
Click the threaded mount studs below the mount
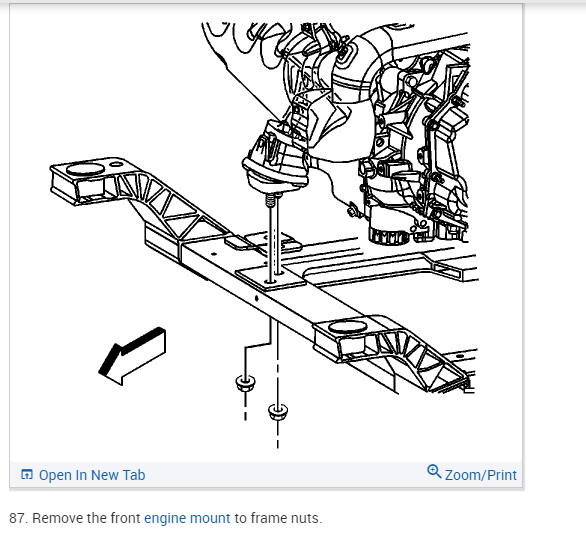pyautogui.click(x=274, y=238)
